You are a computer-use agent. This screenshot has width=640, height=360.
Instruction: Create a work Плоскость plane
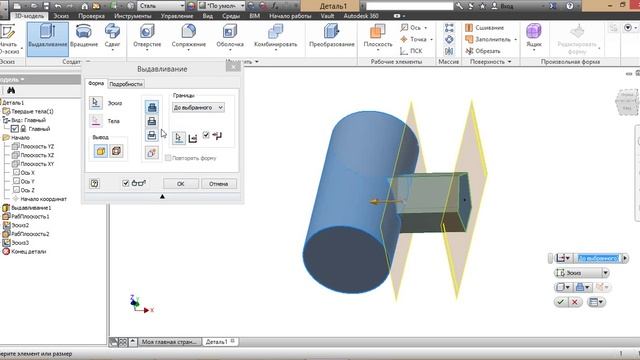[x=378, y=37]
